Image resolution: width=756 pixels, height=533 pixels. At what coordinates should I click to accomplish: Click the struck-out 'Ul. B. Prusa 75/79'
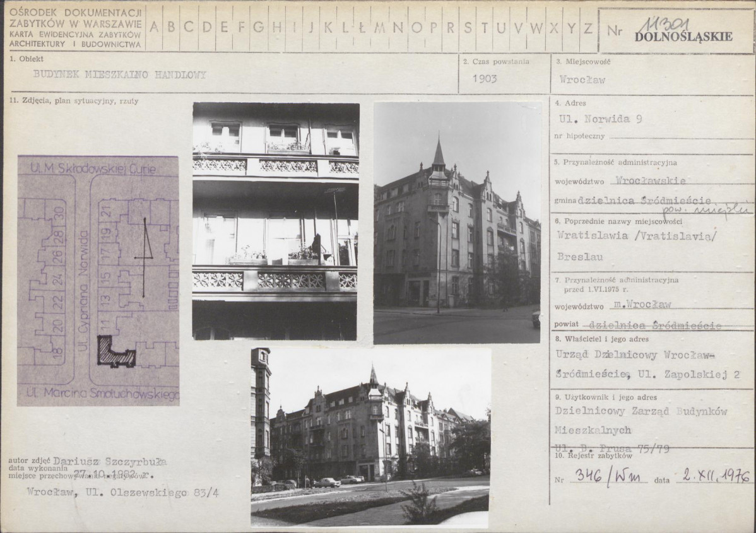[x=612, y=449]
